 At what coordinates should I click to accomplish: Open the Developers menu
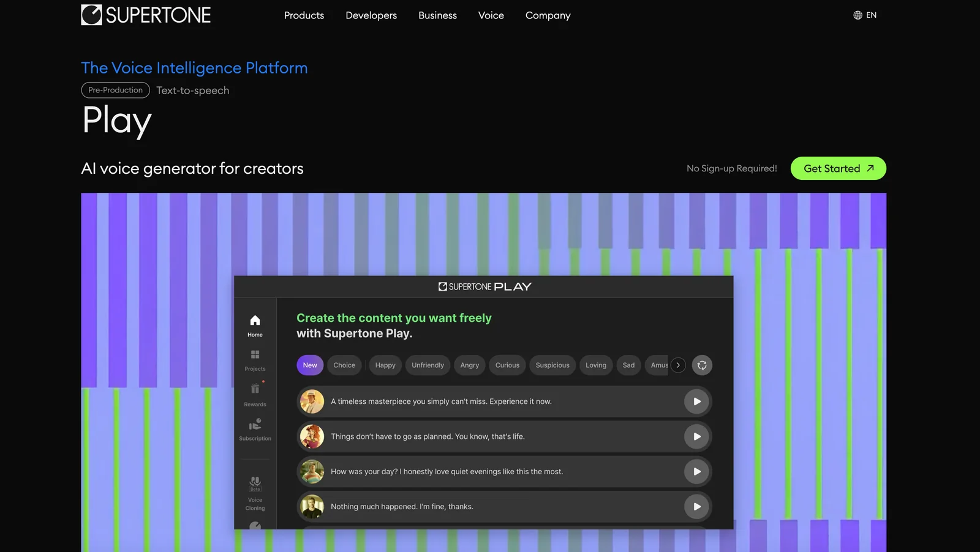[x=371, y=15]
